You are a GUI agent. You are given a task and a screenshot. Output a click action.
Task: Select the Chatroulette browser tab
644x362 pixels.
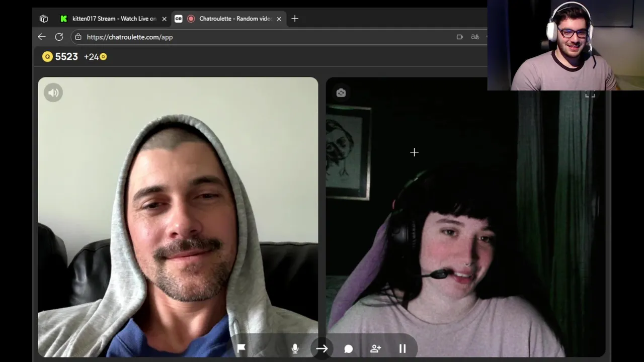pos(229,19)
